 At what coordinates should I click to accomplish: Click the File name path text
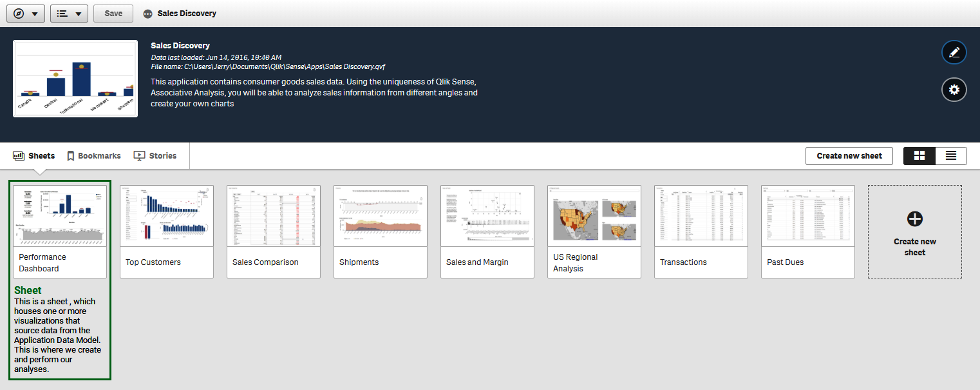(268, 66)
